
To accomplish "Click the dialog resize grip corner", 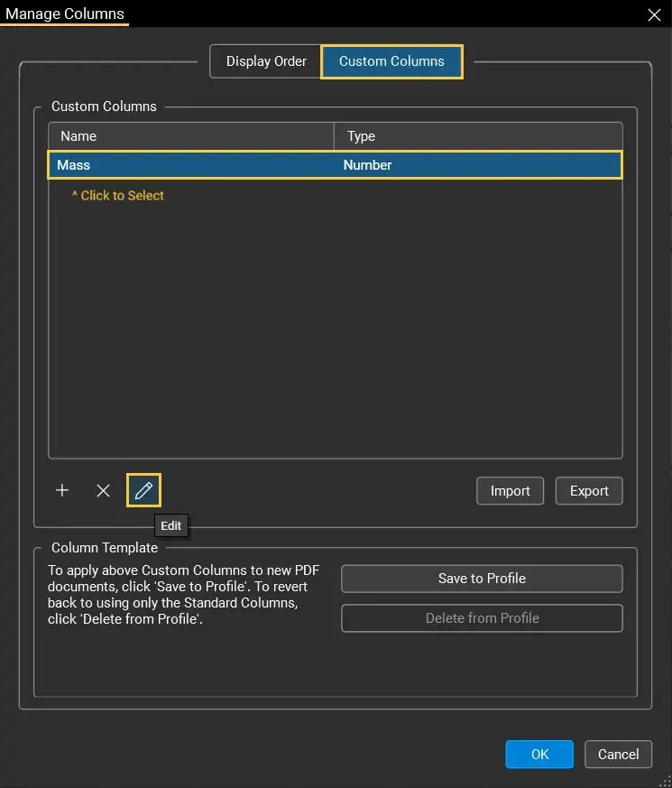I will tap(665, 782).
